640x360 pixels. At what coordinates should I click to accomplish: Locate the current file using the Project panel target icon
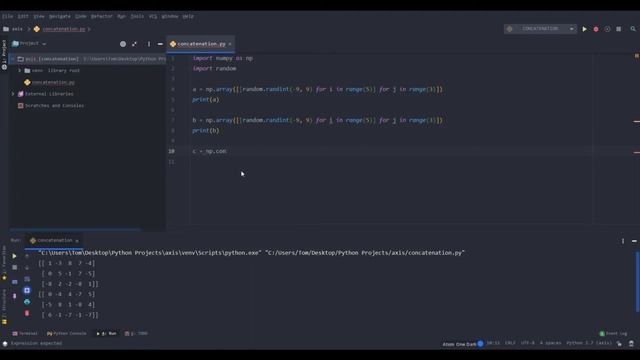123,44
